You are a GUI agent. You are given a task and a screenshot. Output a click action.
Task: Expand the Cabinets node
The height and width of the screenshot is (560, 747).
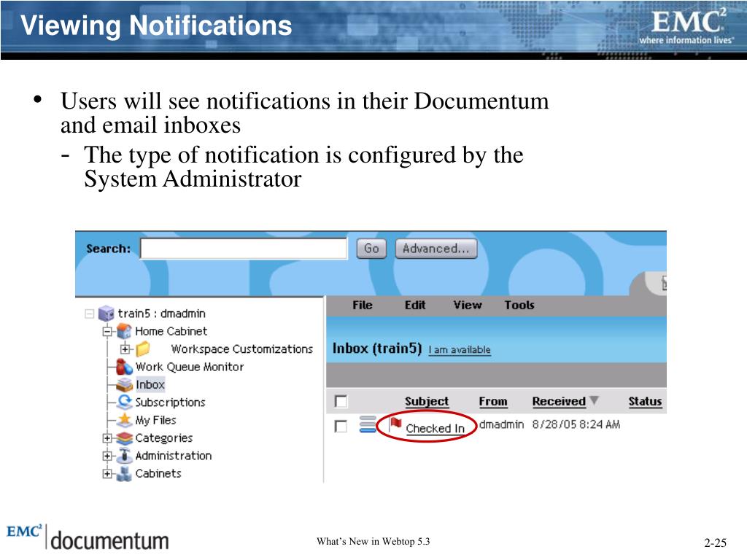(x=108, y=474)
